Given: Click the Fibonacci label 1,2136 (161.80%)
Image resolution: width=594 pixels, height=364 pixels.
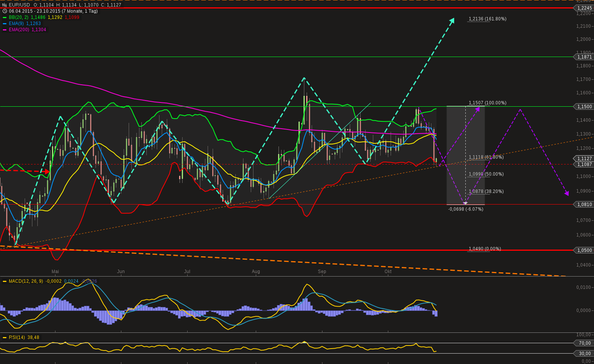Looking at the screenshot, I should click(487, 19).
